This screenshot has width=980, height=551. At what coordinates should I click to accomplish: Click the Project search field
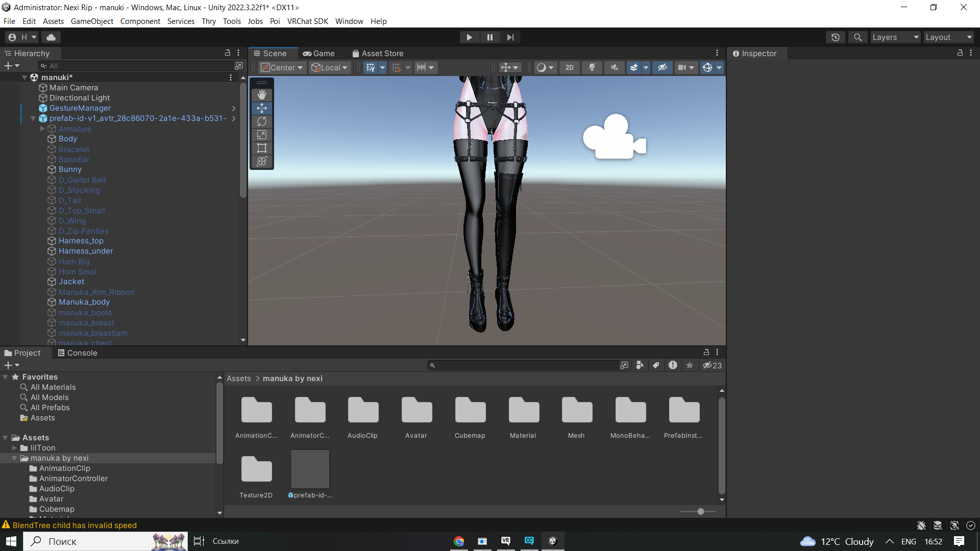point(523,366)
